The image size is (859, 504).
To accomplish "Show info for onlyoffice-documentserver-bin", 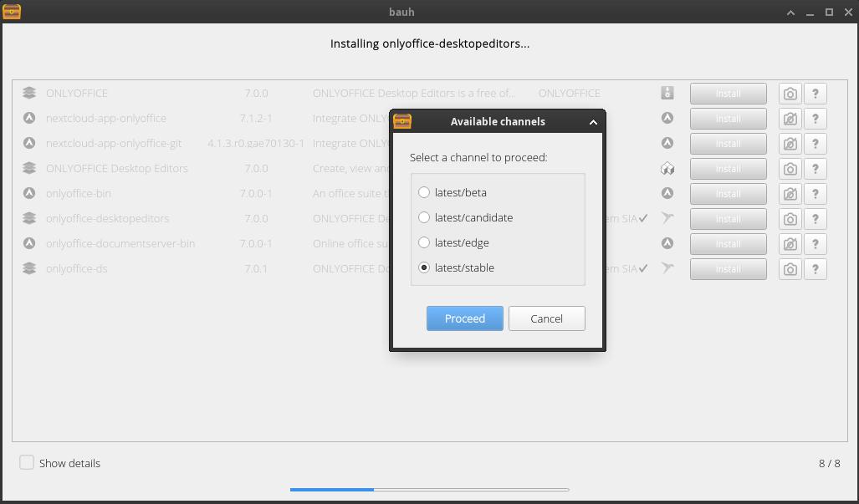I will pyautogui.click(x=816, y=244).
